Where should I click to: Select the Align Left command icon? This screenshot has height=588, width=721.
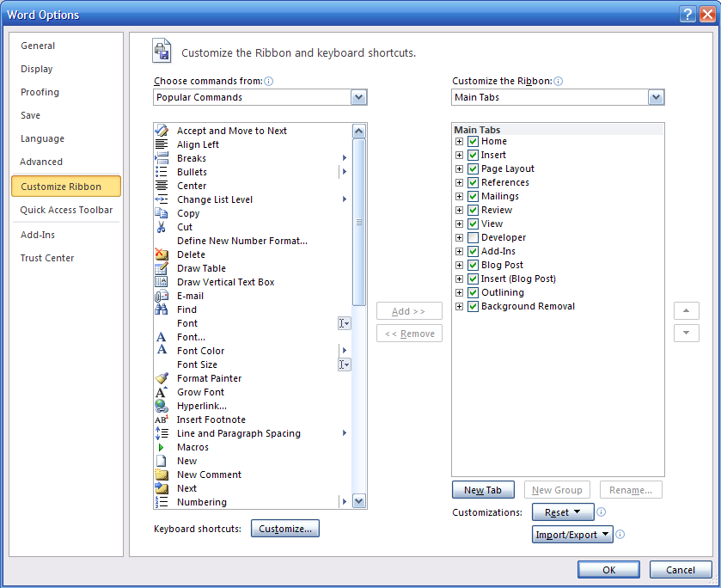point(162,144)
